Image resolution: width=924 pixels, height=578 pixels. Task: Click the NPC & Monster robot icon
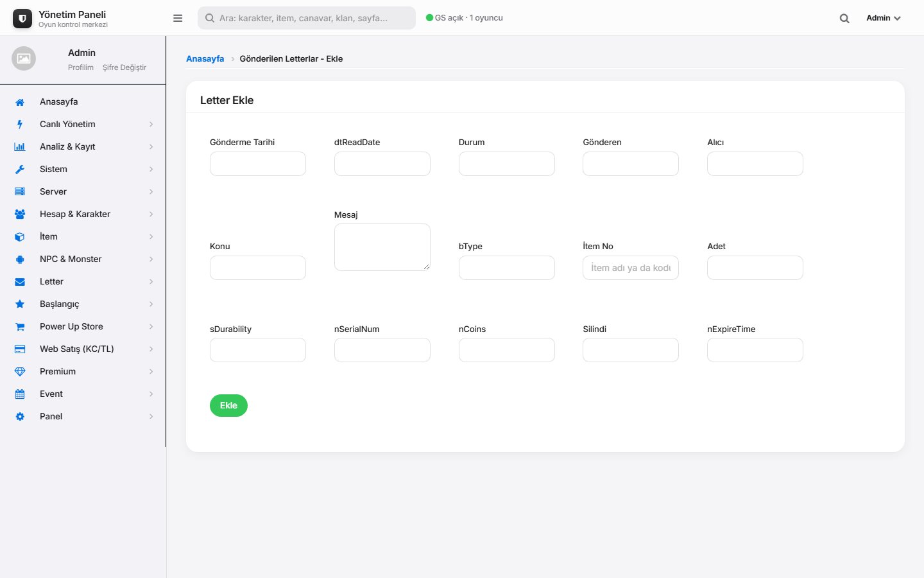20,259
